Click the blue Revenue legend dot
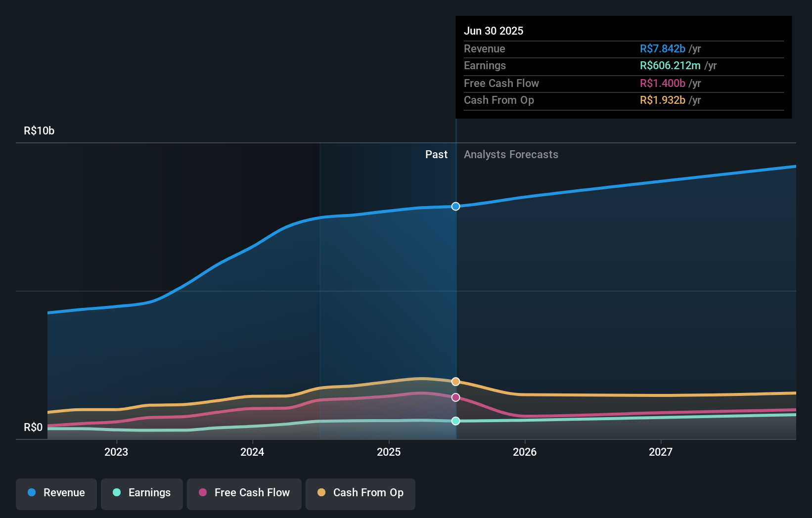 32,493
